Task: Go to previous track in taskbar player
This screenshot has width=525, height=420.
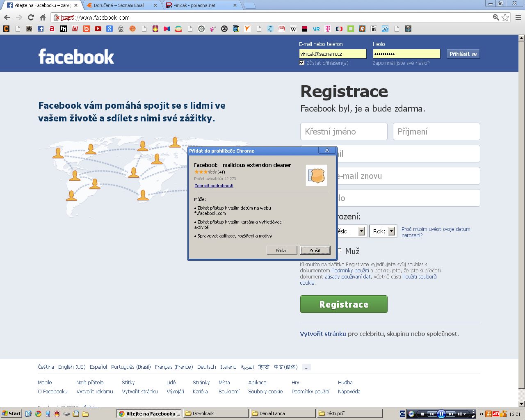Action: click(431, 414)
